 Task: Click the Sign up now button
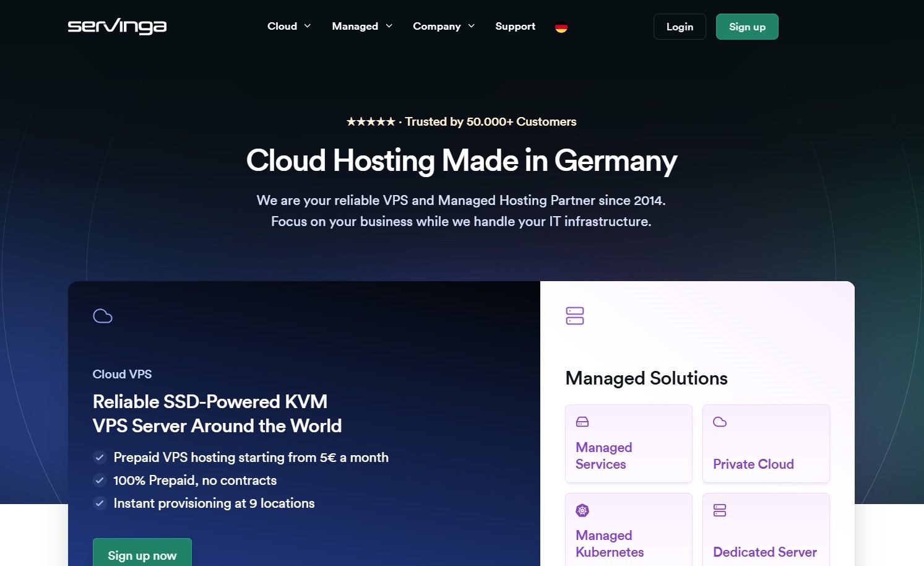tap(142, 552)
